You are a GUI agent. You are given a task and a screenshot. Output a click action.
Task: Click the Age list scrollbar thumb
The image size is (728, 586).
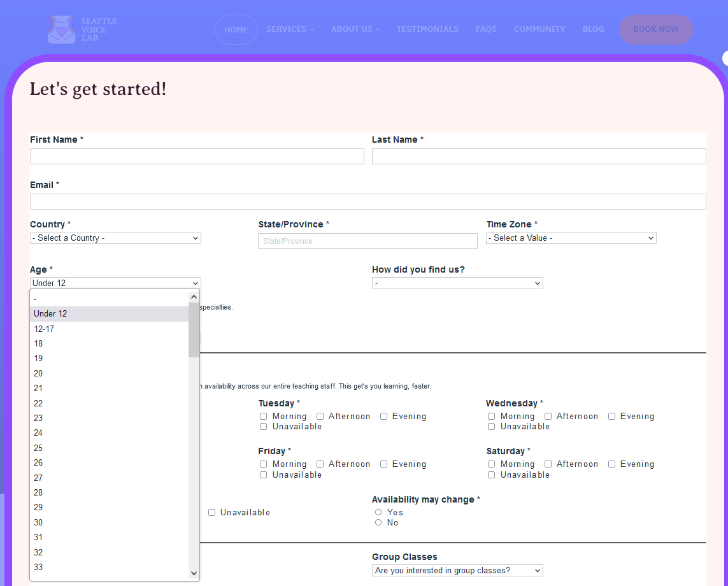(x=194, y=330)
